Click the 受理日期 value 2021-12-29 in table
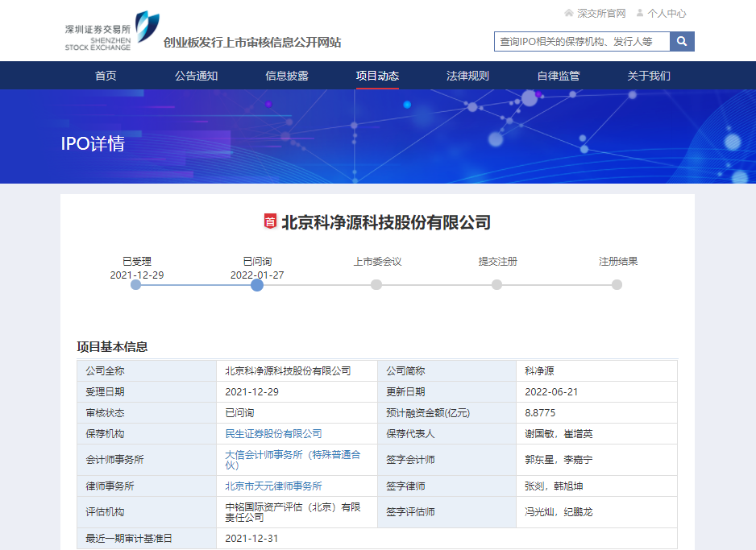Screen dimensions: 756x550 tap(251, 391)
